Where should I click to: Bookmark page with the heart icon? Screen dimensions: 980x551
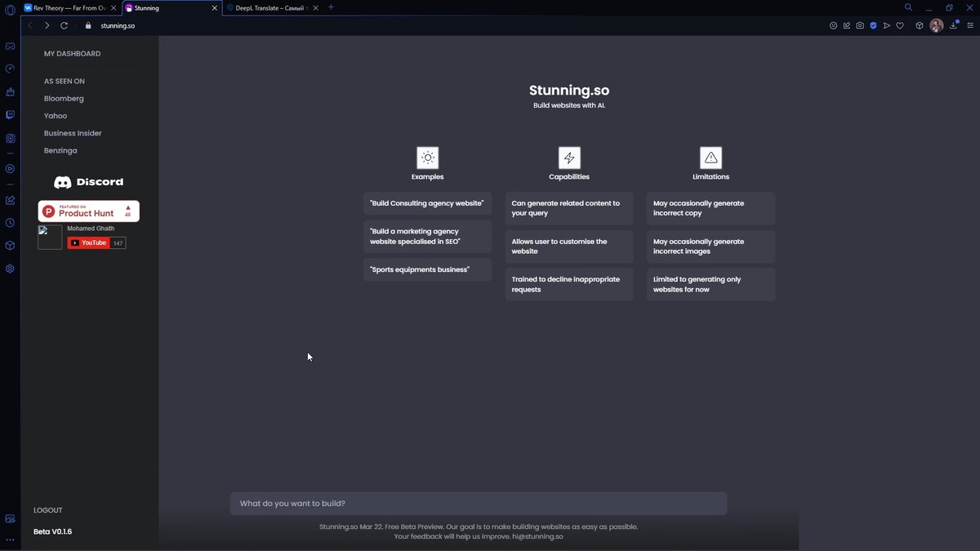[x=900, y=25]
